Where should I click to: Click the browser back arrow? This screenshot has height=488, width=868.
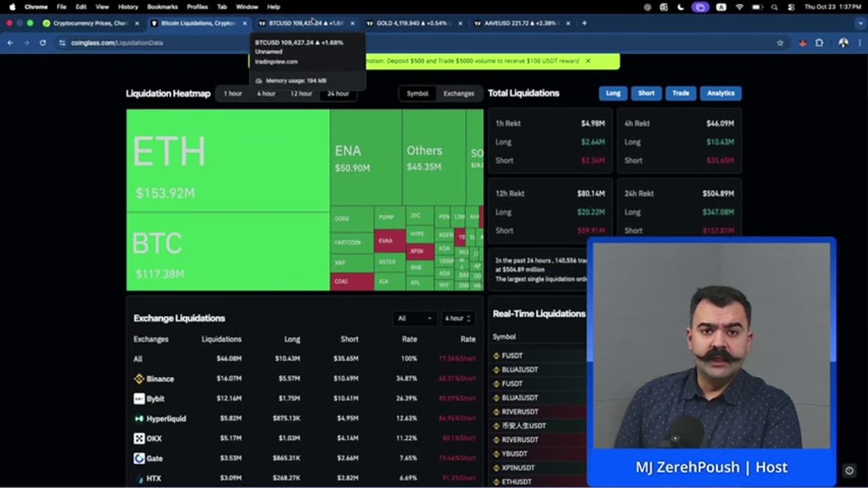tap(10, 43)
